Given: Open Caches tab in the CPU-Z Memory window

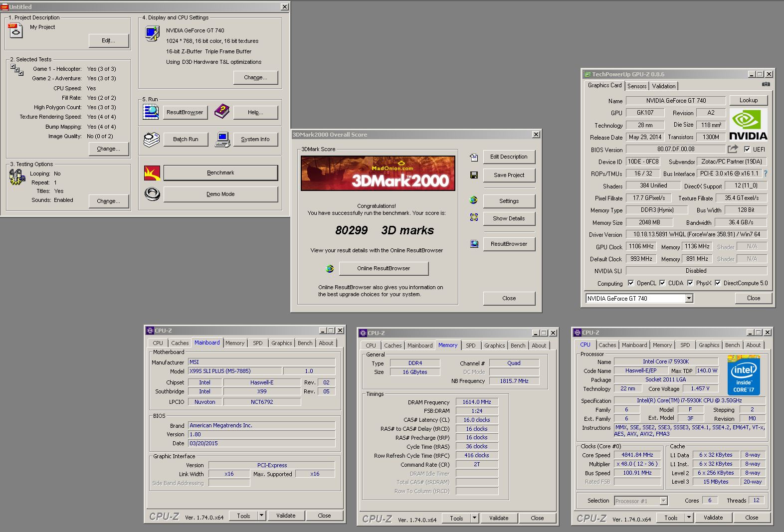Looking at the screenshot, I should click(x=392, y=345).
